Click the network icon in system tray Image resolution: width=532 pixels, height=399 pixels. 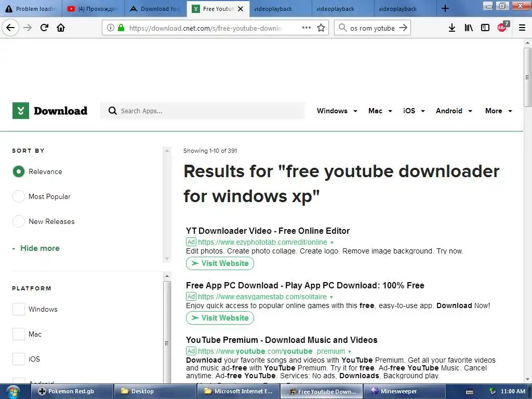(x=493, y=391)
